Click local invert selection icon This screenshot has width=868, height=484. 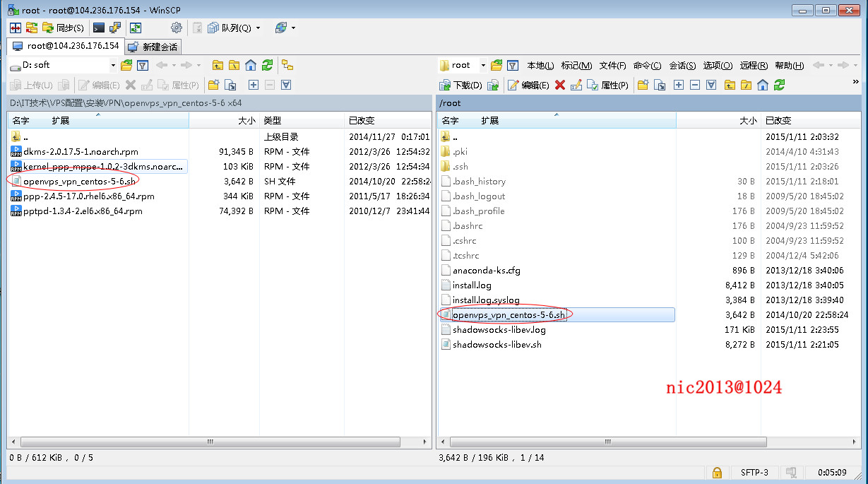click(286, 85)
